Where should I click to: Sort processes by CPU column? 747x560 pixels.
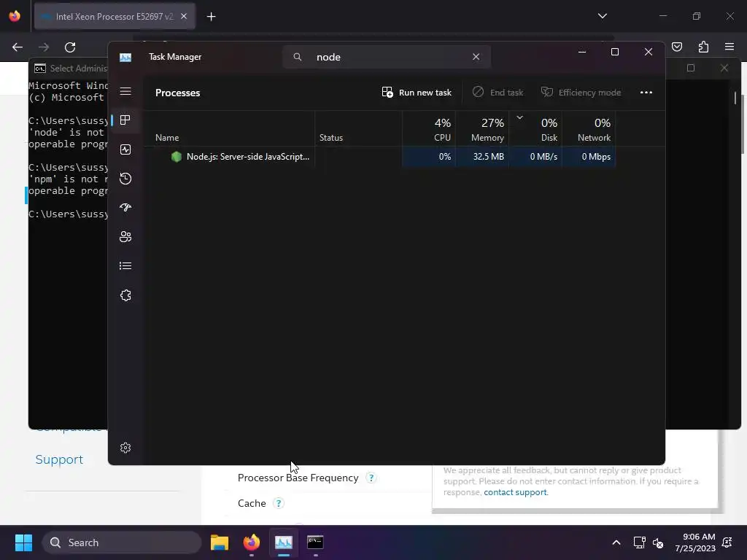[x=429, y=128]
